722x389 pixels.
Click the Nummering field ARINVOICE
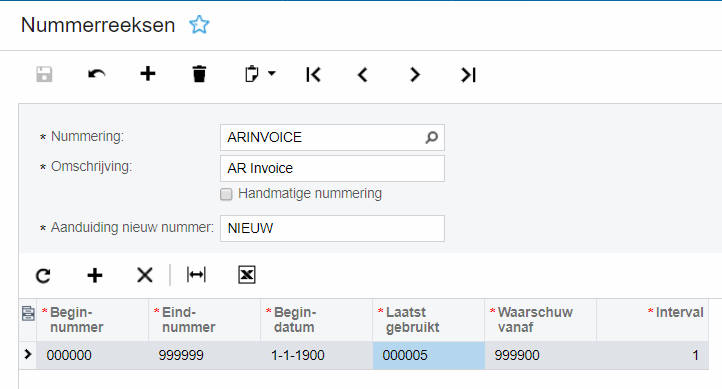coord(332,137)
